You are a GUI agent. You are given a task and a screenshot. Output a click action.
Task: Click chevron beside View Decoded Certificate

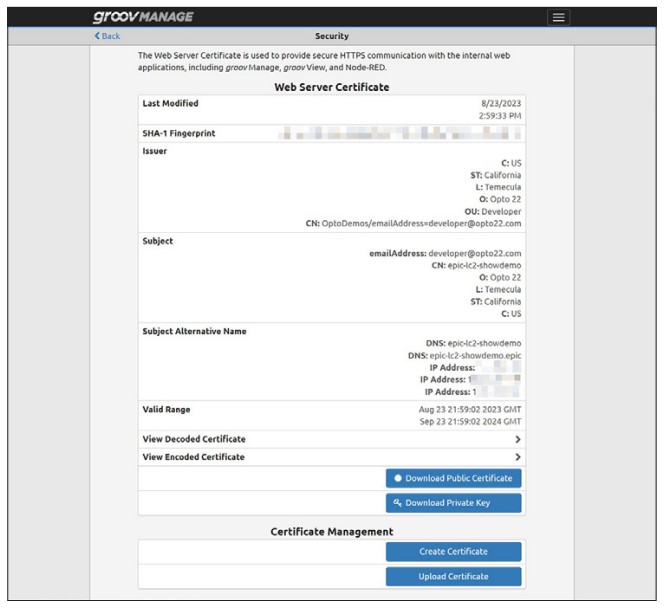coord(517,439)
